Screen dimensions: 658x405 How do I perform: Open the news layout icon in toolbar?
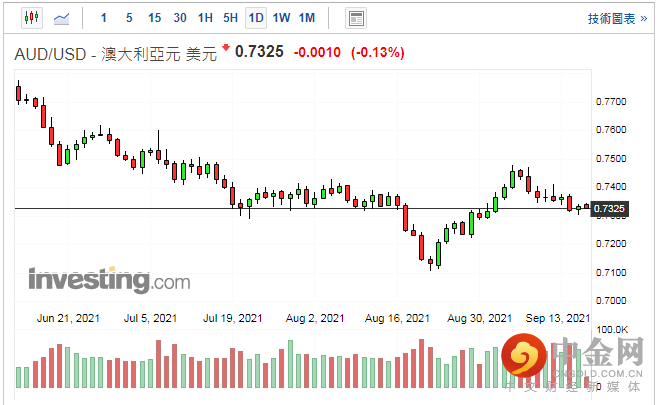[x=355, y=18]
